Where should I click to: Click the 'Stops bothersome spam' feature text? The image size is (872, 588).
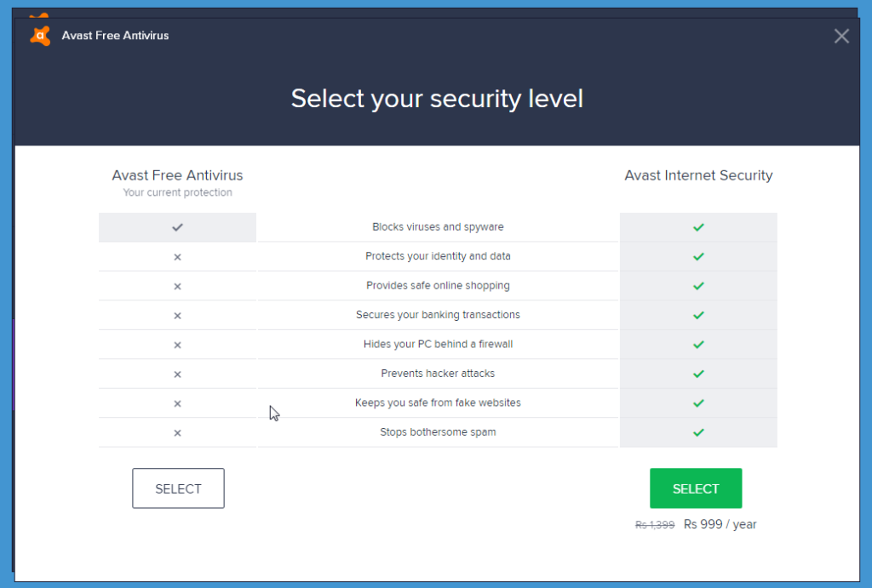click(x=438, y=431)
